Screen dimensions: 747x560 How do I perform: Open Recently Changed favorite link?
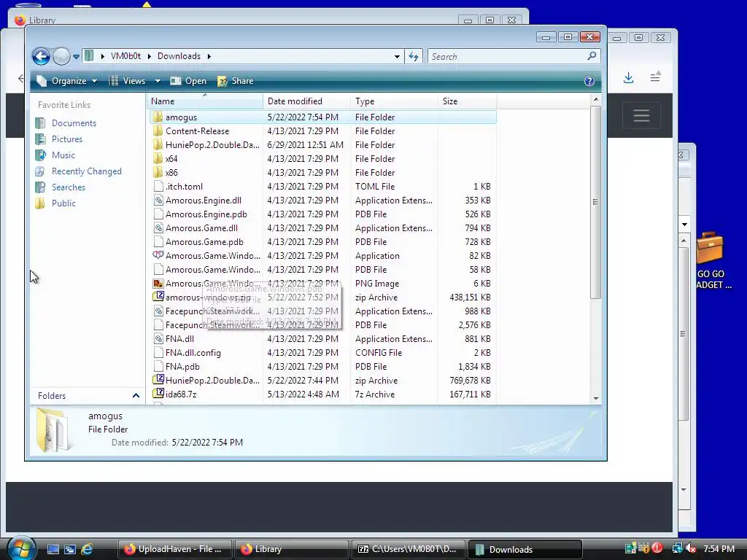tap(86, 171)
